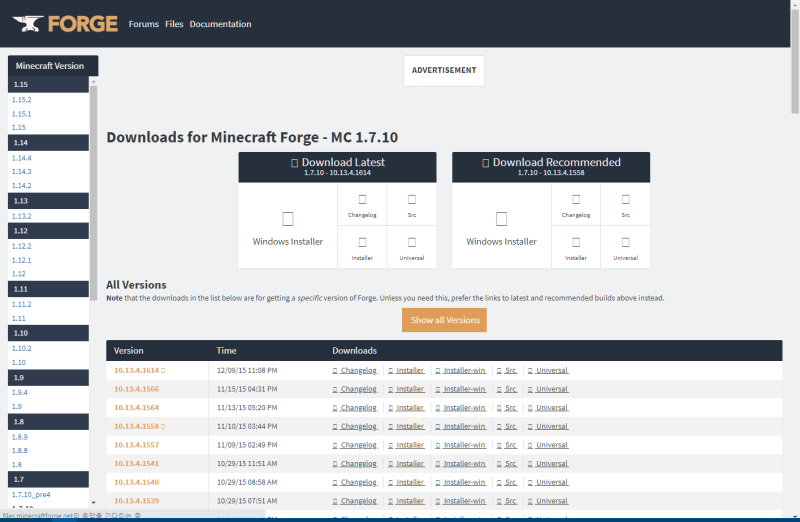Viewport: 800px width, 522px height.
Task: Collapse the 1.7 version group header
Action: click(48, 480)
